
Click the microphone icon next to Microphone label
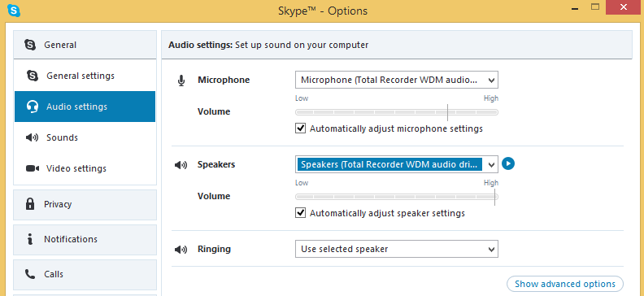(x=181, y=80)
